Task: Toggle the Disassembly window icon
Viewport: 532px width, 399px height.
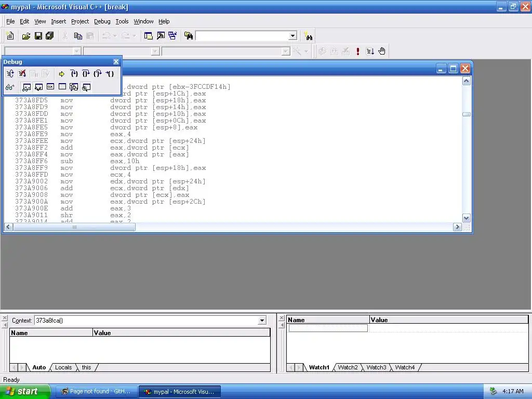Action: pyautogui.click(x=86, y=87)
